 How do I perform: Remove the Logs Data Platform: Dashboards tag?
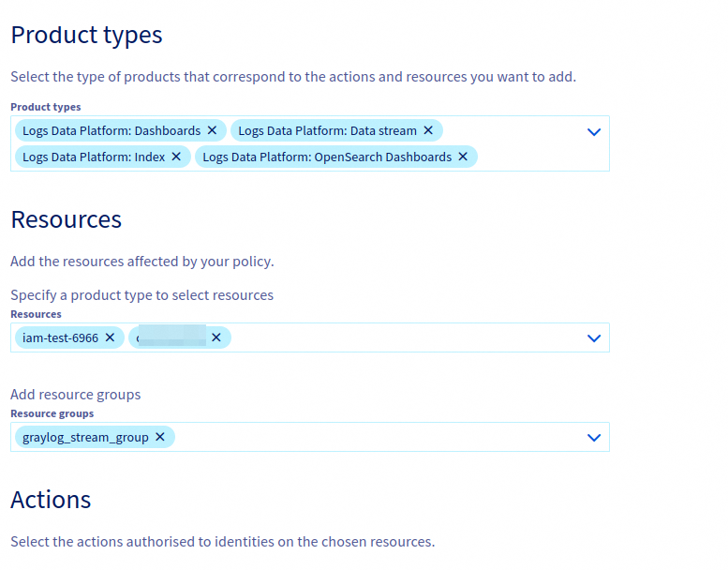[212, 130]
